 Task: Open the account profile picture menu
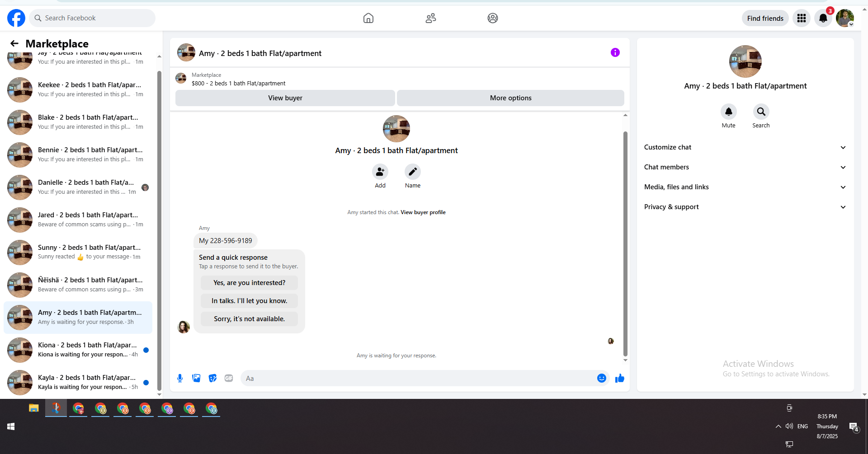845,18
